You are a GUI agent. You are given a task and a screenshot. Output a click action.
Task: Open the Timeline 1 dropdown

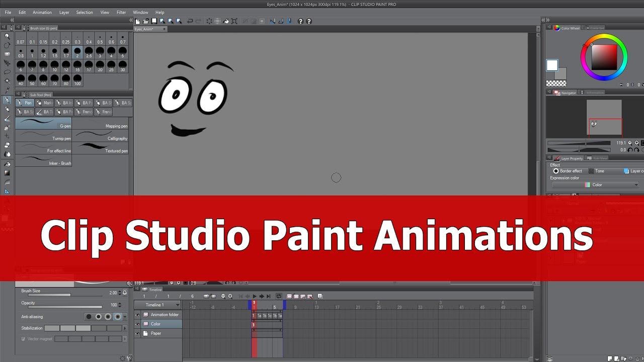(x=157, y=305)
